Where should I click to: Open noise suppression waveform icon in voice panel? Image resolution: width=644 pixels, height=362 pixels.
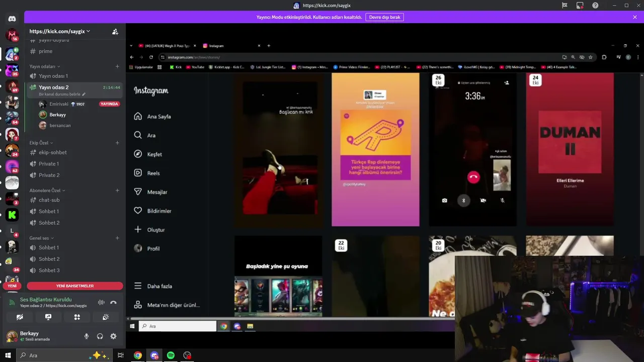point(101,302)
